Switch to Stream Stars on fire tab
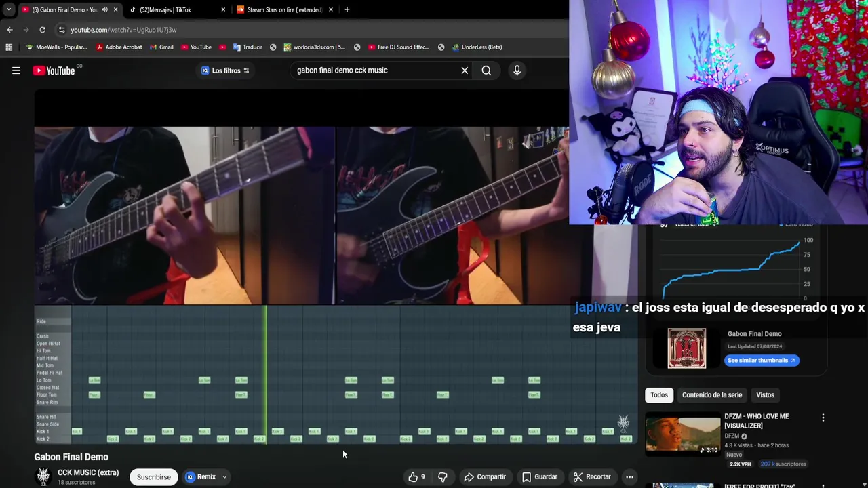 tap(283, 9)
